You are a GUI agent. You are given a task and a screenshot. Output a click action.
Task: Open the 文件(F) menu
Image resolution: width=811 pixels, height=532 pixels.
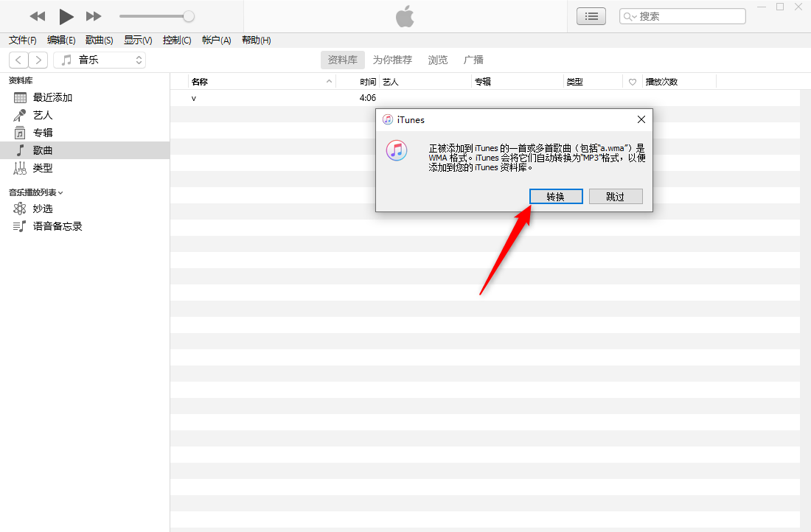point(23,41)
